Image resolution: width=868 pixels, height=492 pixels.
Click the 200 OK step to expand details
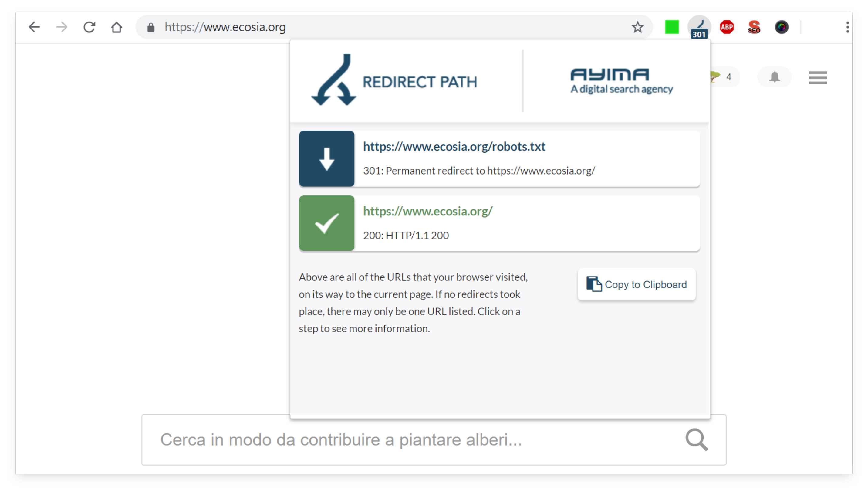point(499,223)
